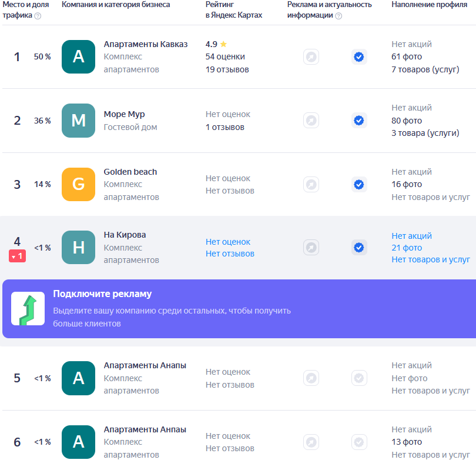Click the '54 оценки' text

(x=225, y=57)
